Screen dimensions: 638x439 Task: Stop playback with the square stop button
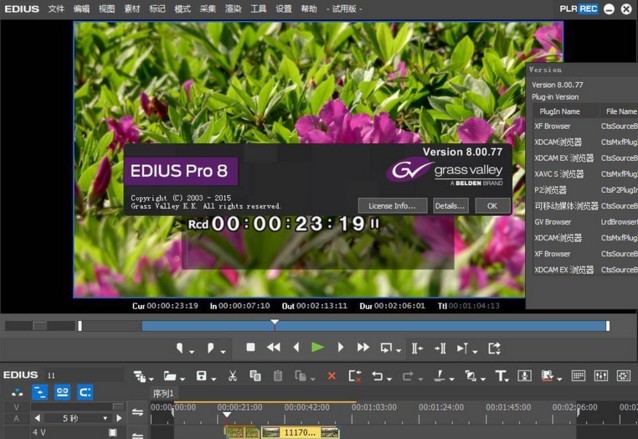tap(251, 347)
